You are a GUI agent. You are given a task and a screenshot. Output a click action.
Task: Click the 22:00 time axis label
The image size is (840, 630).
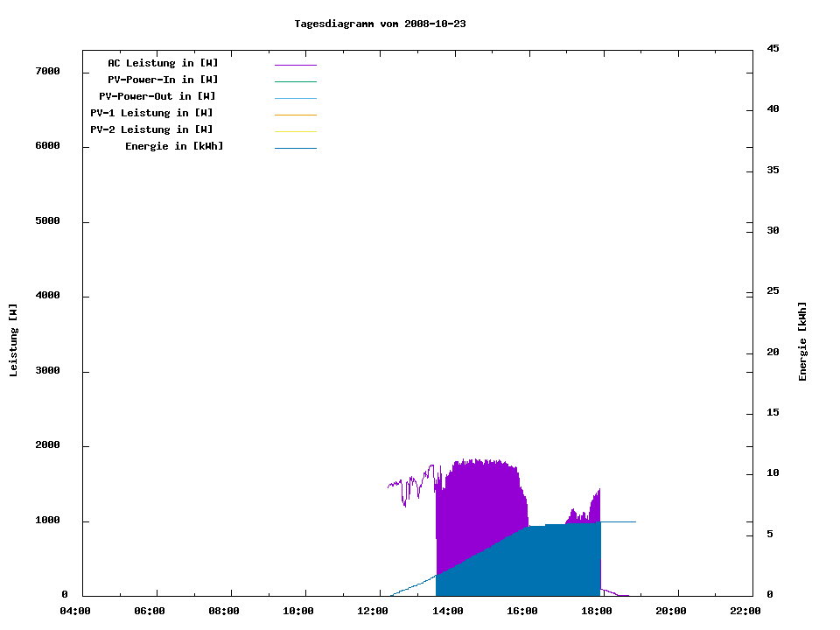[x=745, y=612]
